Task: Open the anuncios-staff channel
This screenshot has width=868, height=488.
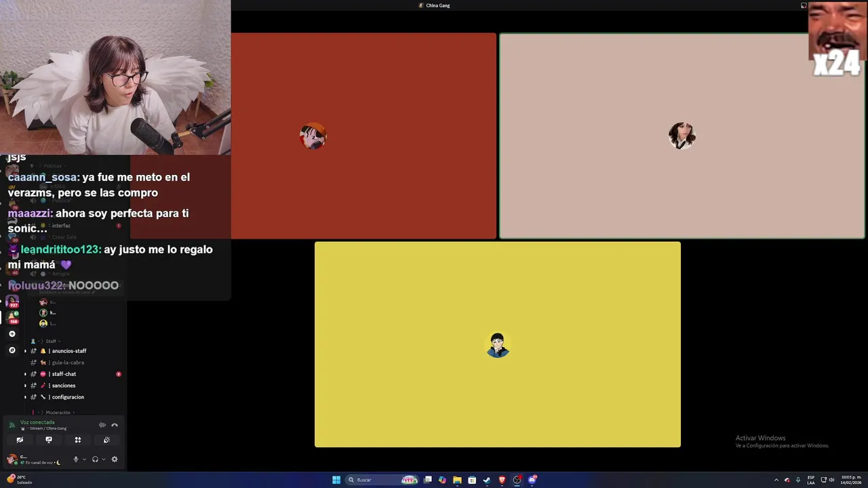Action: tap(68, 351)
